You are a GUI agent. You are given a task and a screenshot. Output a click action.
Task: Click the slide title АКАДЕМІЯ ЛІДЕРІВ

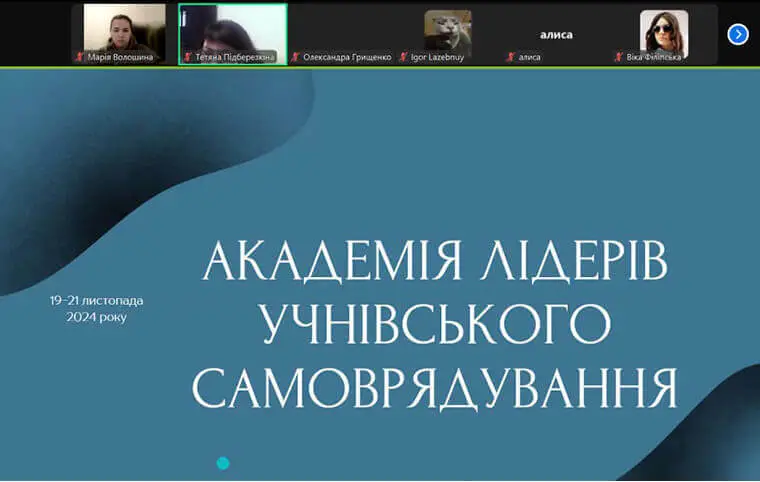[435, 260]
